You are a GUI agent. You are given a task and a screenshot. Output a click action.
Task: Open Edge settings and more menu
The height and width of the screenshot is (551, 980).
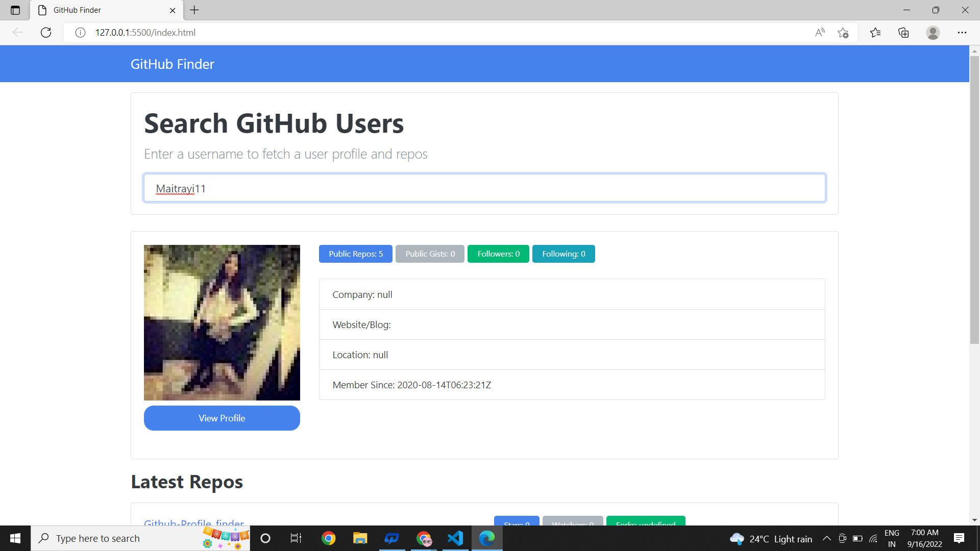963,32
